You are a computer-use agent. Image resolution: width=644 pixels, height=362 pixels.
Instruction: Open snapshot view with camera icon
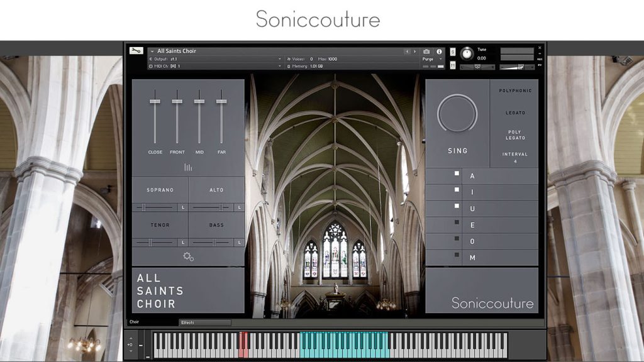426,52
